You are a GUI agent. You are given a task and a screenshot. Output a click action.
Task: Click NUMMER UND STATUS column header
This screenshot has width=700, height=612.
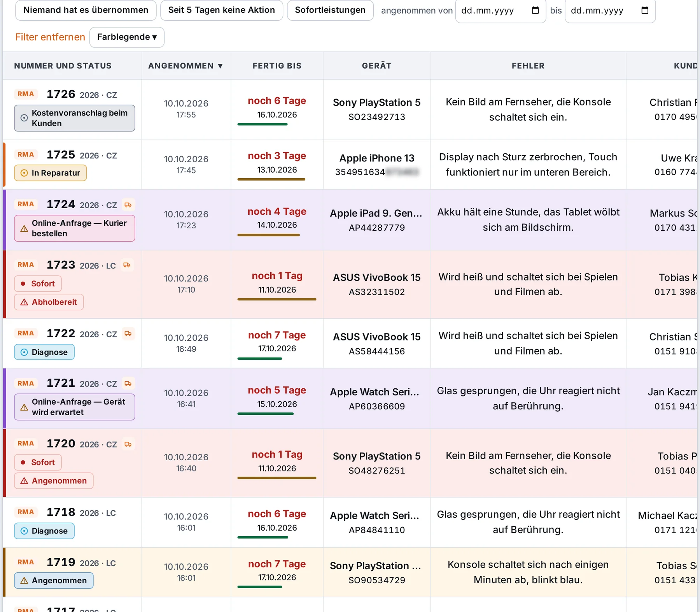coord(63,66)
